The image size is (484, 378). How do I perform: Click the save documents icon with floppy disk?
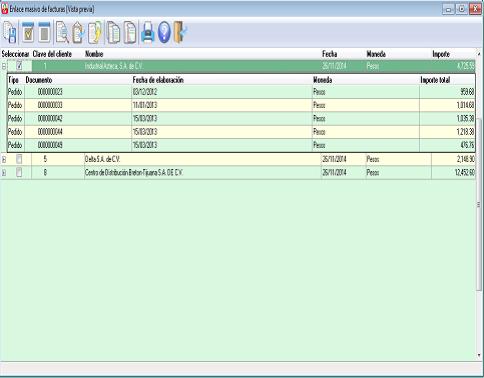pos(10,33)
